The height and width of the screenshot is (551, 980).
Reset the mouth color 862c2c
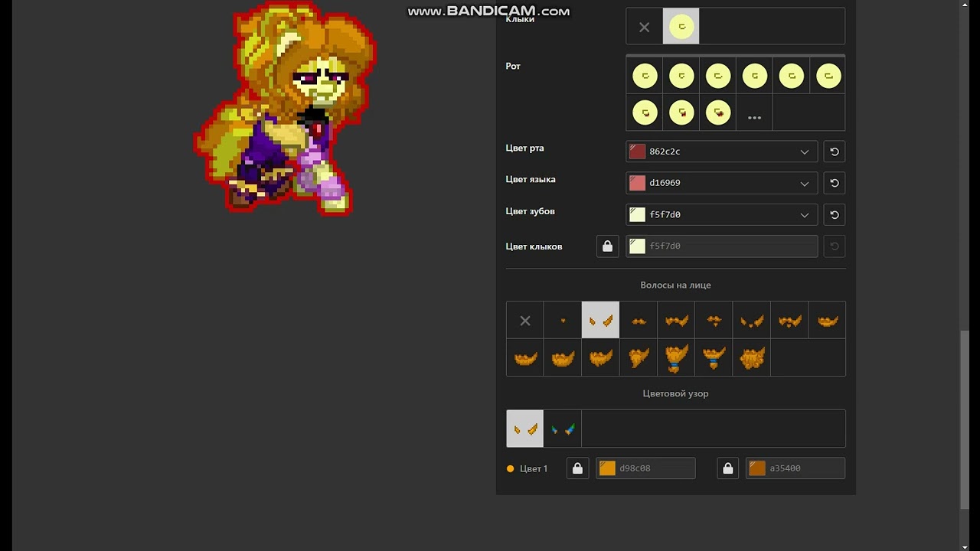835,152
